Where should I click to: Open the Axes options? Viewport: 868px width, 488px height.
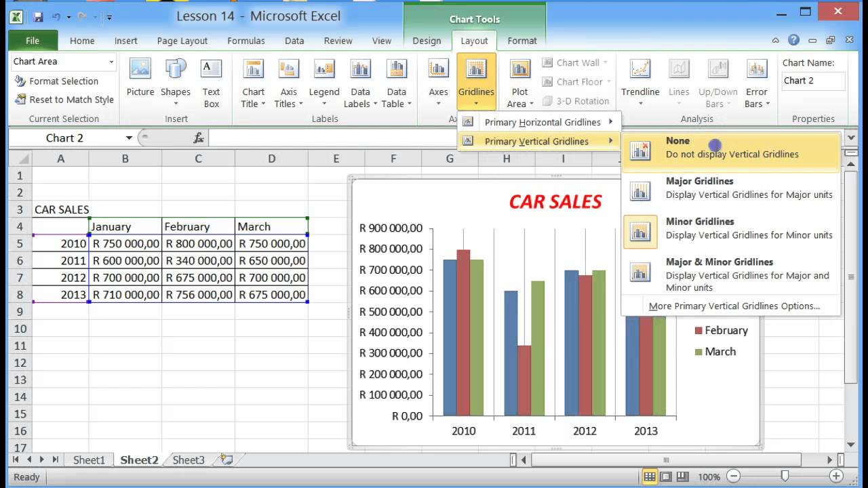pos(438,83)
